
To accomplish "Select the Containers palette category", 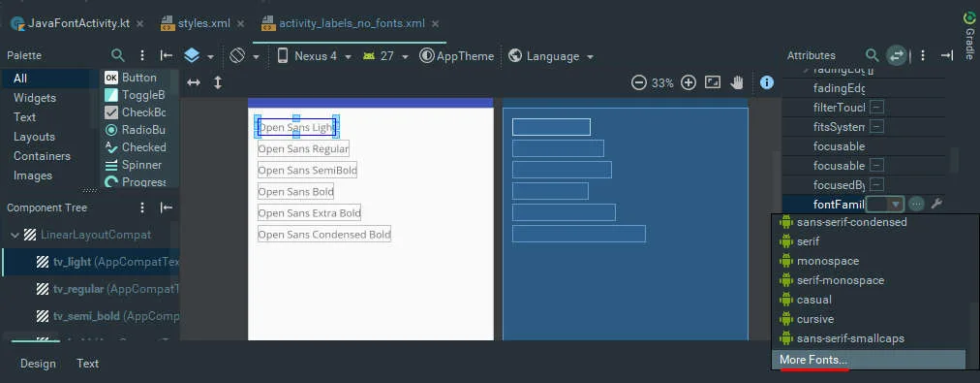I will [42, 156].
